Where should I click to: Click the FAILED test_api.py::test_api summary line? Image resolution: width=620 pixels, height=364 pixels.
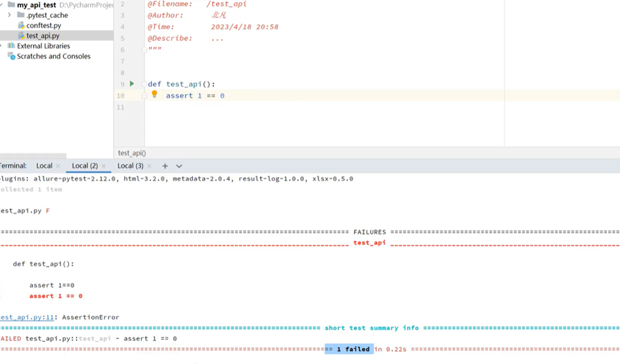click(89, 338)
